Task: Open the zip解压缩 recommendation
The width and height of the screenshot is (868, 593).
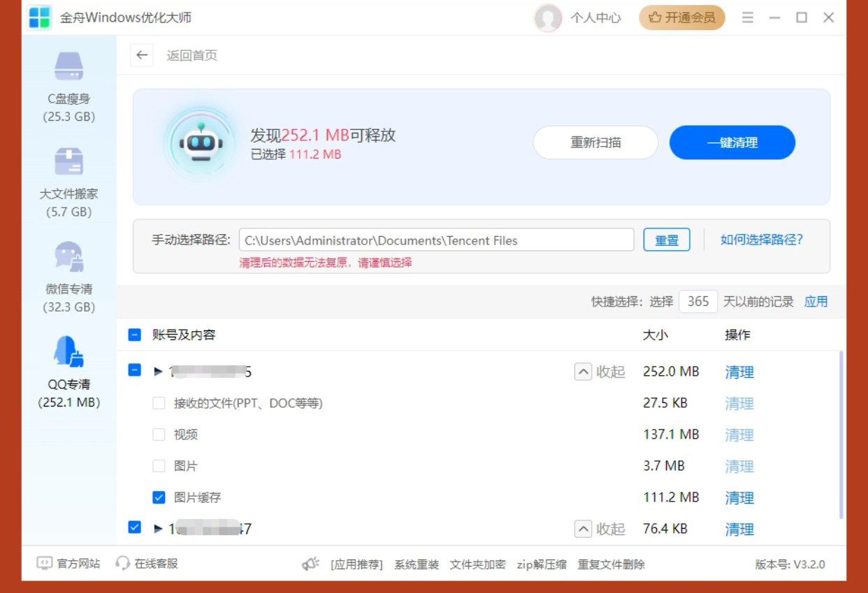Action: [542, 564]
